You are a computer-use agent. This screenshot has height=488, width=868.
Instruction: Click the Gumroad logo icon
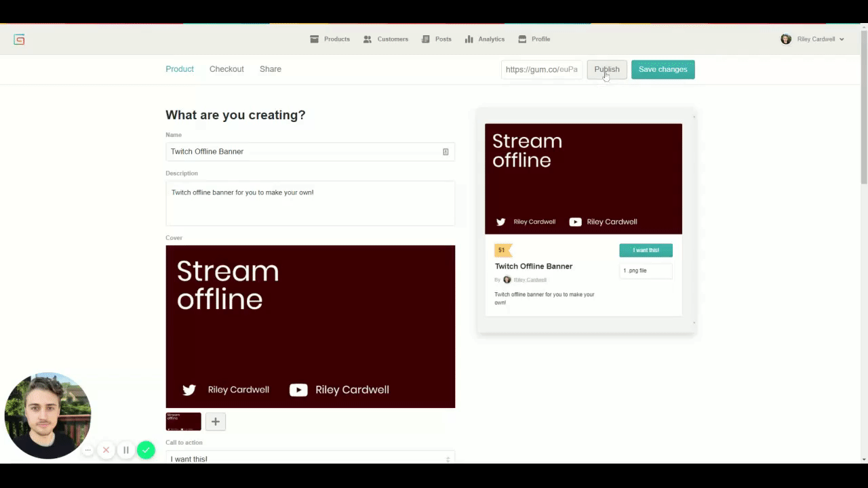(x=19, y=39)
